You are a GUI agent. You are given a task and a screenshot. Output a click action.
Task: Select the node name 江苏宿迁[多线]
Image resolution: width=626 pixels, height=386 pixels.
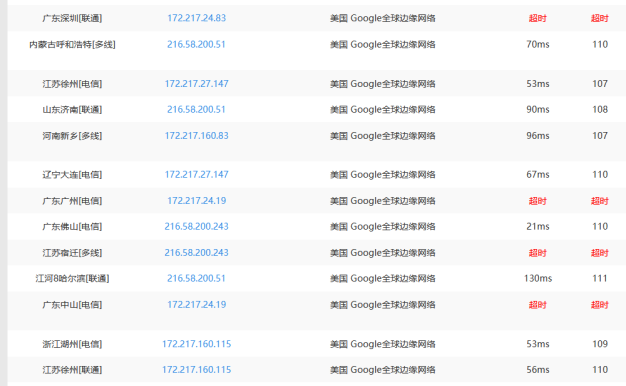pyautogui.click(x=72, y=253)
